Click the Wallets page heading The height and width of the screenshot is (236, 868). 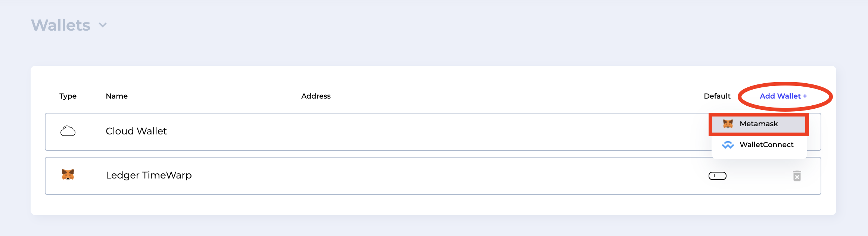pyautogui.click(x=61, y=25)
